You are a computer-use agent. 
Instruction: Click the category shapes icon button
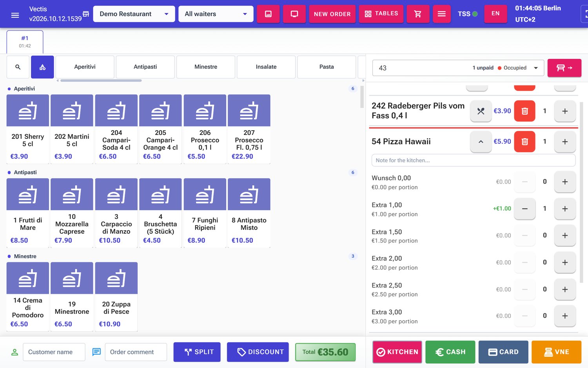(42, 67)
